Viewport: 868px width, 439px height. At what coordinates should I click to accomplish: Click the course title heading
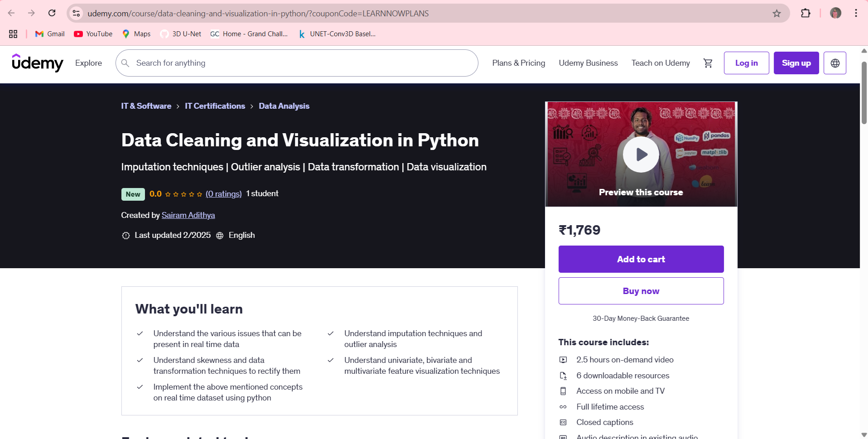[x=300, y=140]
